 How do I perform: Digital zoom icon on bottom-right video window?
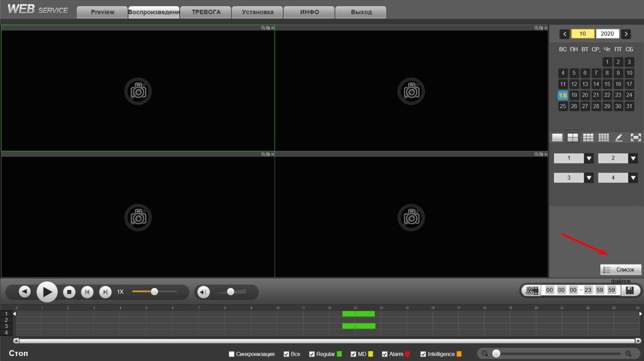tap(536, 154)
